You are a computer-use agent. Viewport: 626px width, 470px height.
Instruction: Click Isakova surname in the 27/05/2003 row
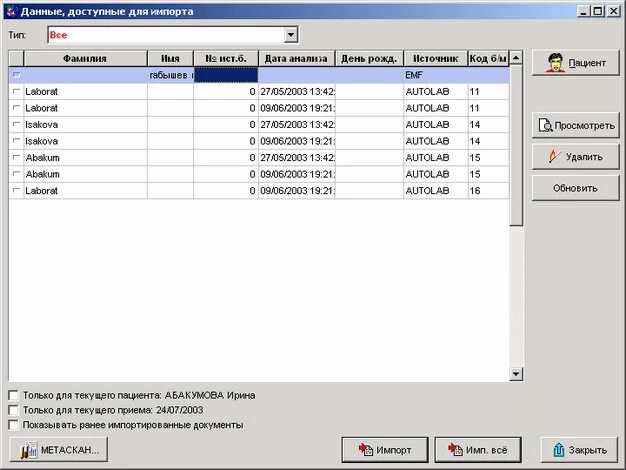(x=42, y=125)
